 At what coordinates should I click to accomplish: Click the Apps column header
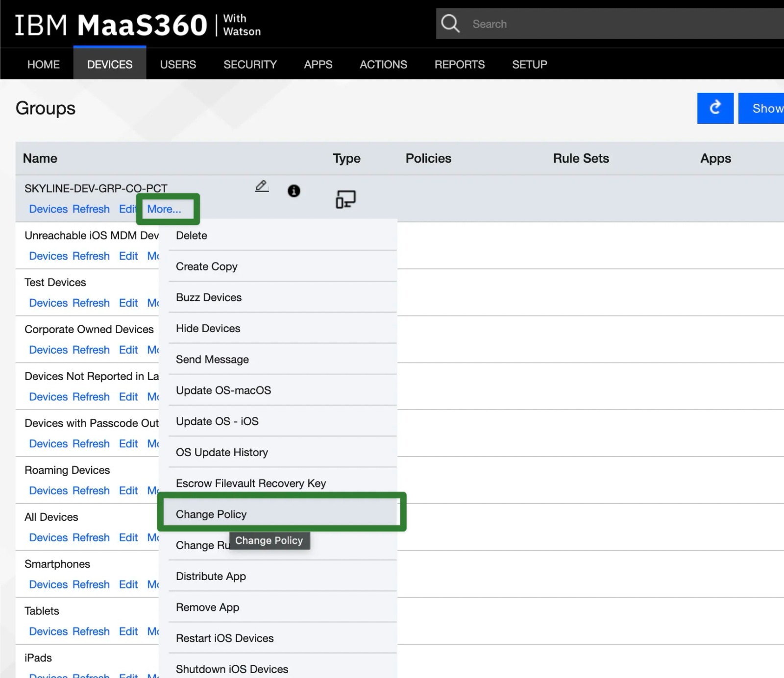[715, 158]
